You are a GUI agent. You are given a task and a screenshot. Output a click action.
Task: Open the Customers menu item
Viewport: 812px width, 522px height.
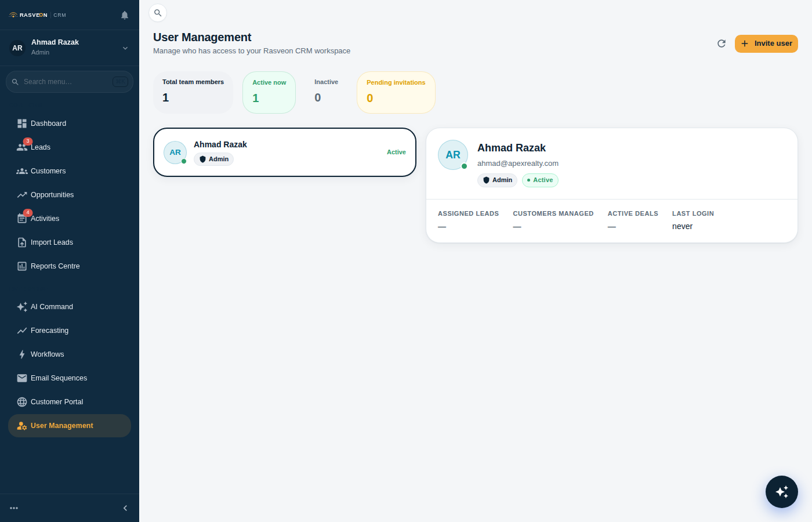[x=70, y=171]
